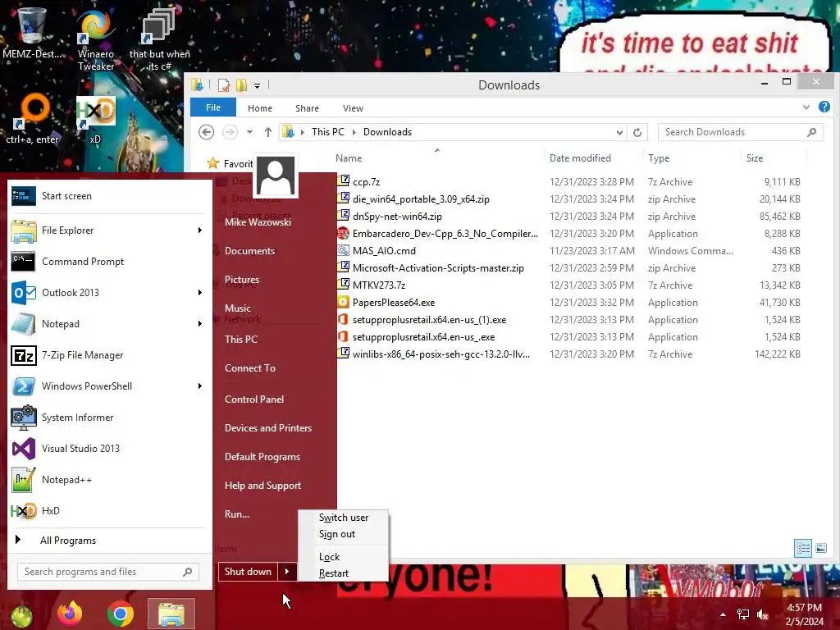Expand the Outlook 2013 jump list arrow
This screenshot has height=630, width=840.
200,293
